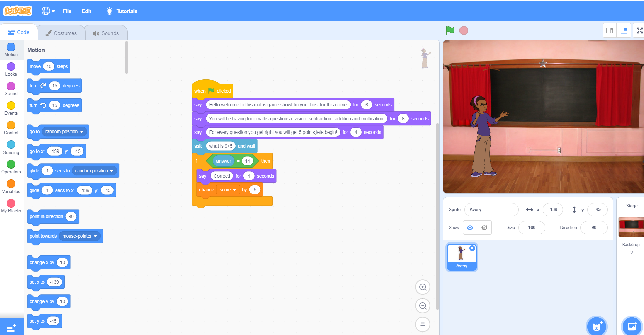Click the block palette scrollbar
Viewport: 644px width, 335px height.
coord(126,58)
